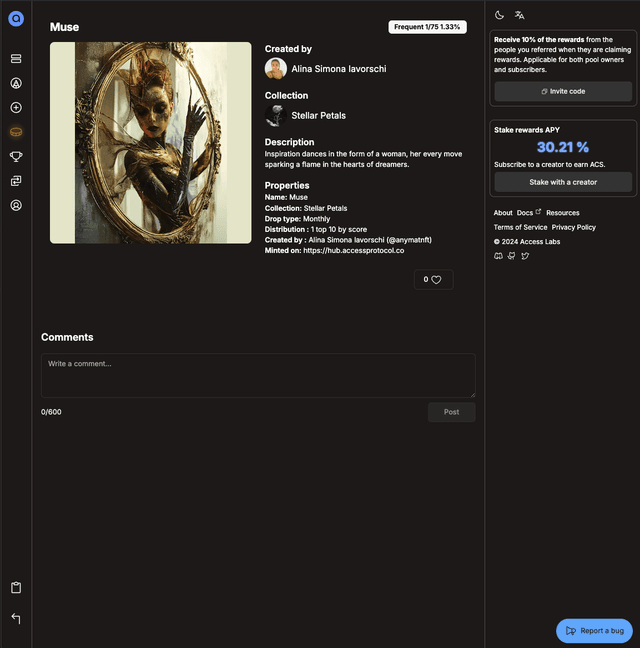Click Stake with a creator button
640x648 pixels.
coord(563,182)
